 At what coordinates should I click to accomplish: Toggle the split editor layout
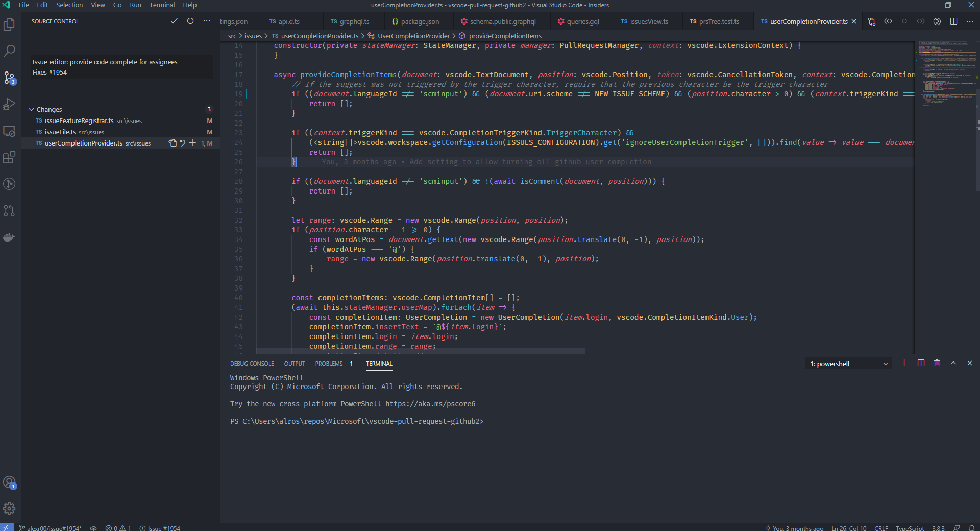[x=953, y=21]
